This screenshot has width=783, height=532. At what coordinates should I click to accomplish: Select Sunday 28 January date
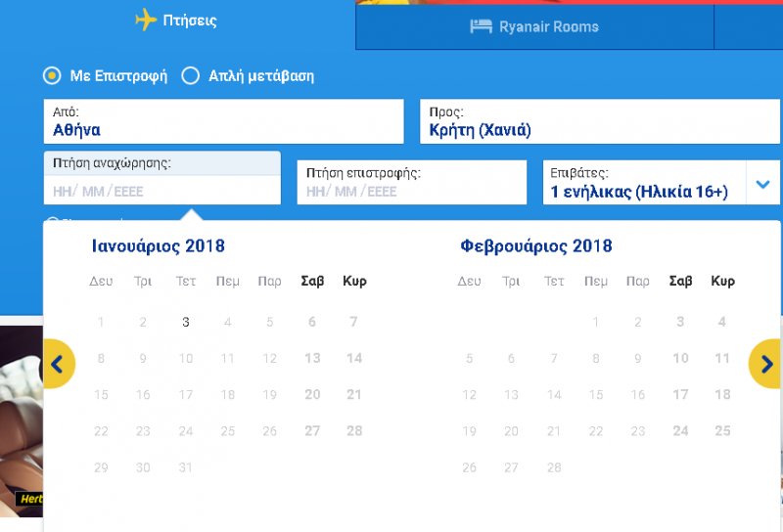point(354,431)
